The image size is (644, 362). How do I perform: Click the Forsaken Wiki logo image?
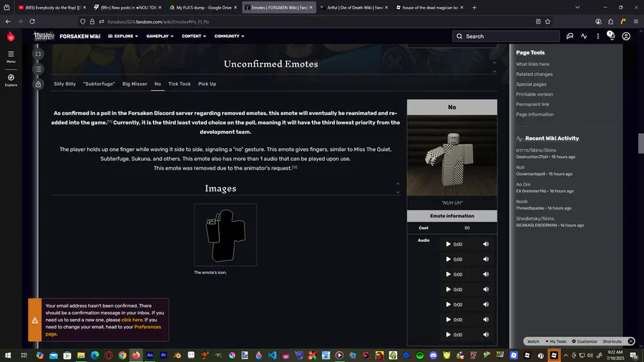[x=44, y=36]
